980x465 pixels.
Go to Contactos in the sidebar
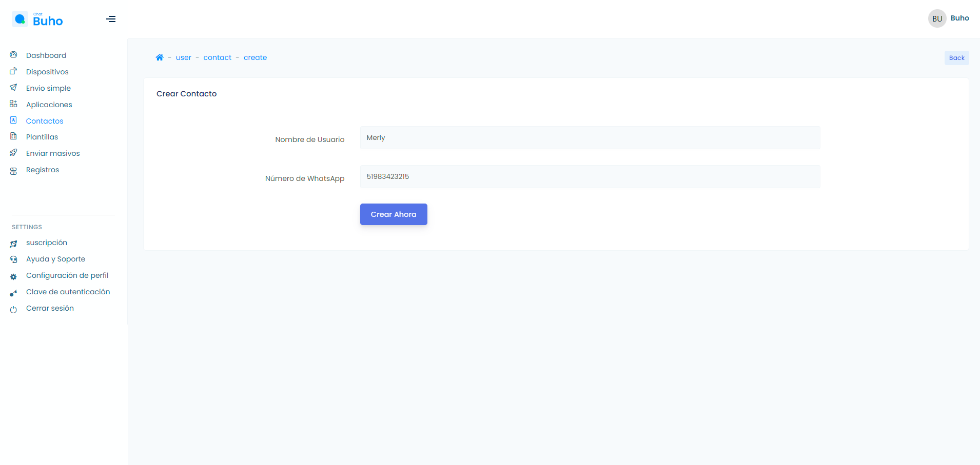pyautogui.click(x=45, y=121)
